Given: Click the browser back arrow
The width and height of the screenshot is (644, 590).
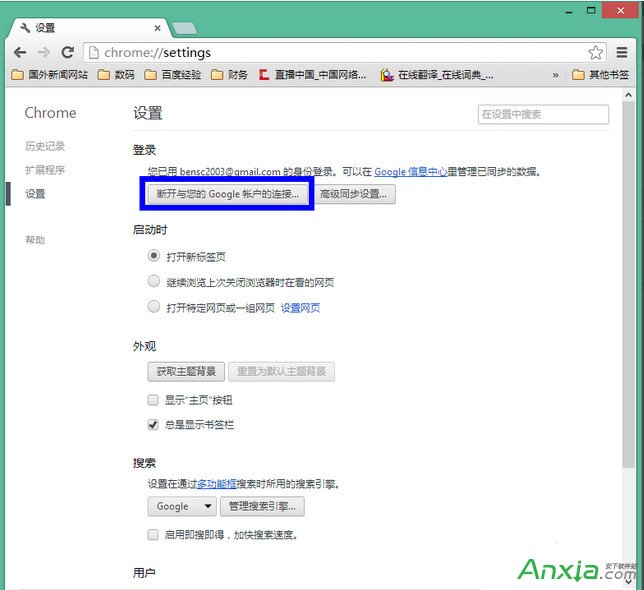Looking at the screenshot, I should (20, 53).
